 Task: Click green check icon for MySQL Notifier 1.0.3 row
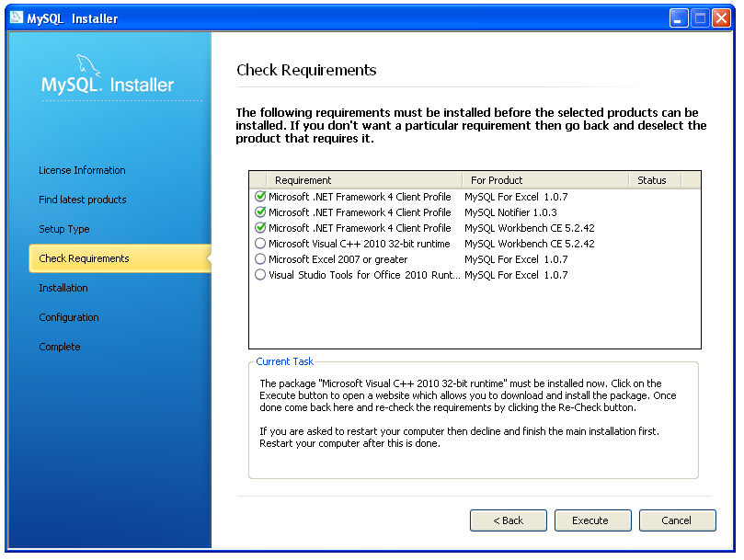point(260,211)
